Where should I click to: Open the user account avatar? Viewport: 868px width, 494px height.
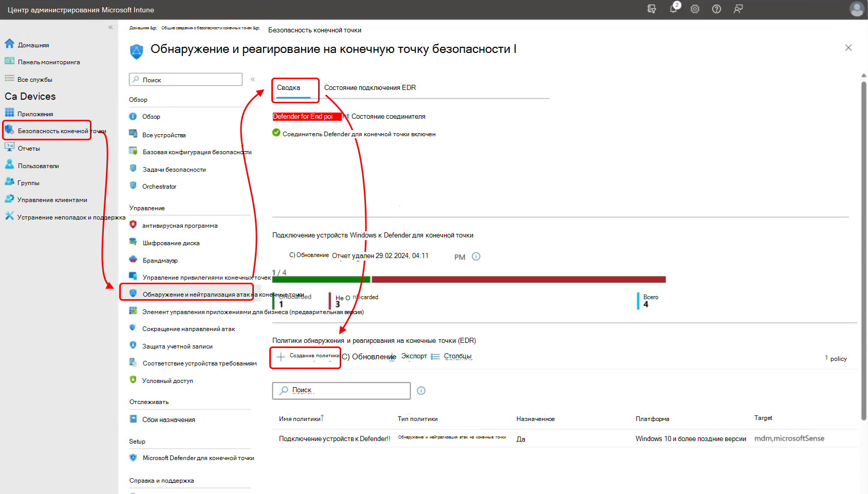(857, 9)
